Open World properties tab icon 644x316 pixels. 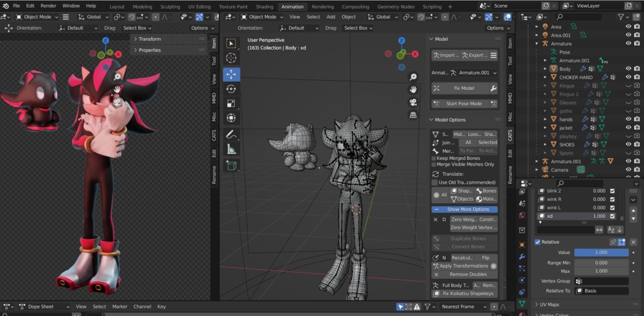coord(522,215)
